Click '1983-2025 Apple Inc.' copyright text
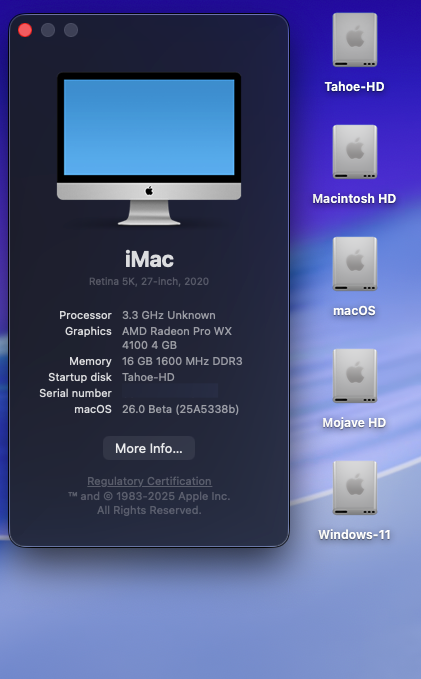421x679 pixels. click(x=173, y=496)
